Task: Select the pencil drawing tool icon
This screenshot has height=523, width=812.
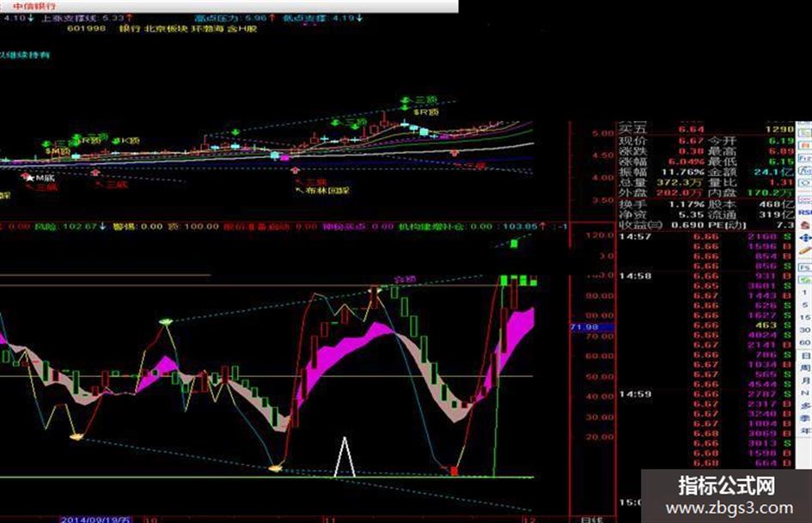Action: click(x=805, y=250)
